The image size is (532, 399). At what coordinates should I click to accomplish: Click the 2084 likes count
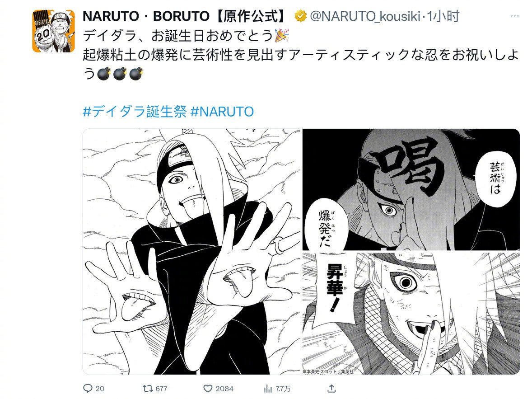pos(224,389)
